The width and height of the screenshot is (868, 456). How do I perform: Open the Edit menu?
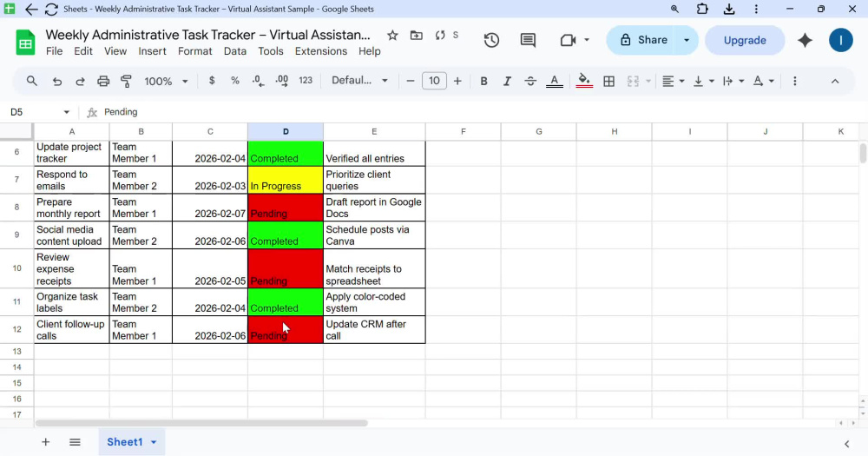[x=83, y=51]
